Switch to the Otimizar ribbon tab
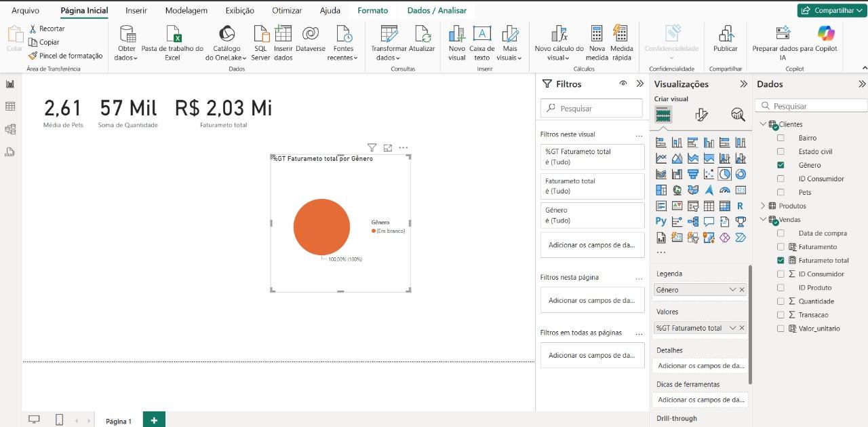Viewport: 868px width, 427px height. coord(287,10)
